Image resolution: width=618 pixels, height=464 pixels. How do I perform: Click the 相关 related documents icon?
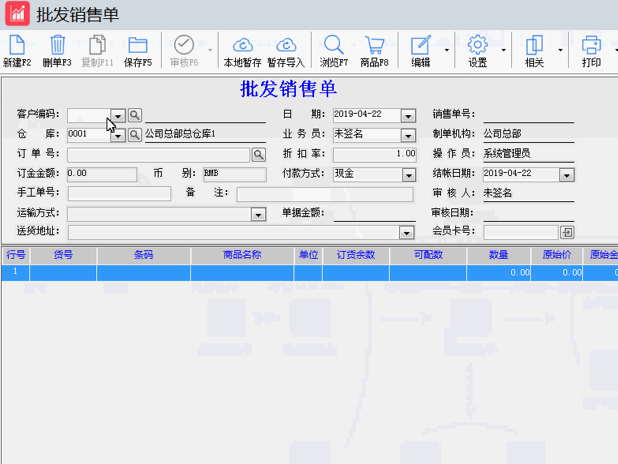(x=534, y=45)
